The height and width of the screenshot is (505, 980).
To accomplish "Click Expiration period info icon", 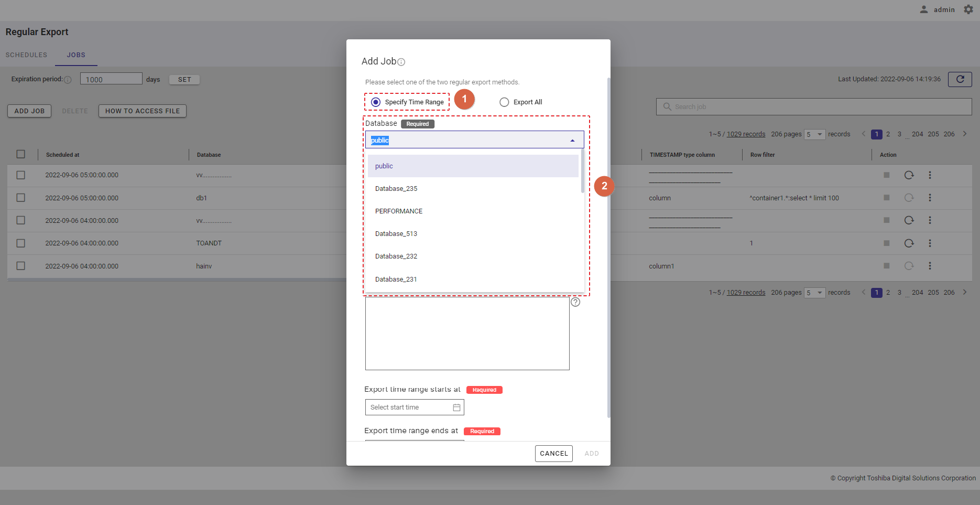I will point(68,80).
